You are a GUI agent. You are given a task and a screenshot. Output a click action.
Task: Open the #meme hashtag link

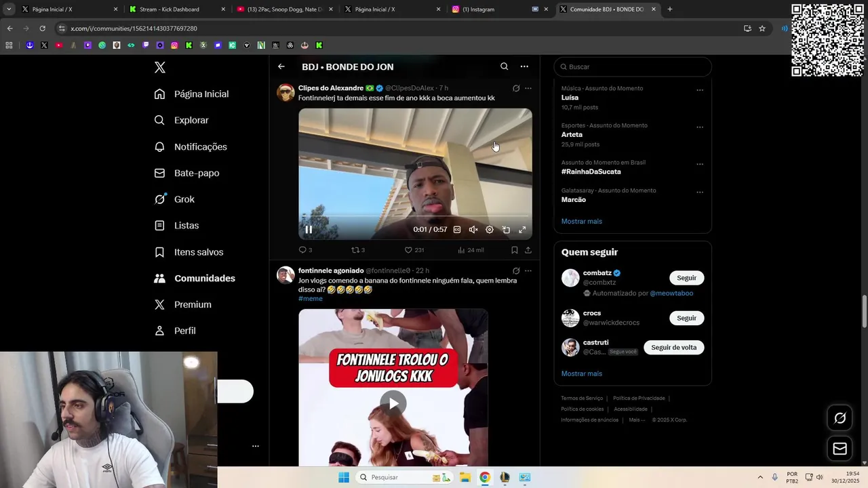[x=311, y=299]
